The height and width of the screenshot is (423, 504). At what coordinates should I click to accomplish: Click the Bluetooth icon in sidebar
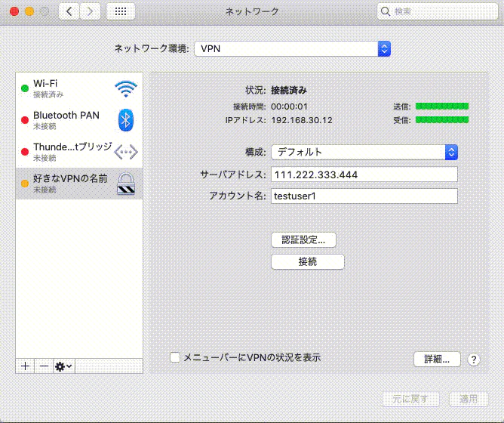pyautogui.click(x=126, y=120)
